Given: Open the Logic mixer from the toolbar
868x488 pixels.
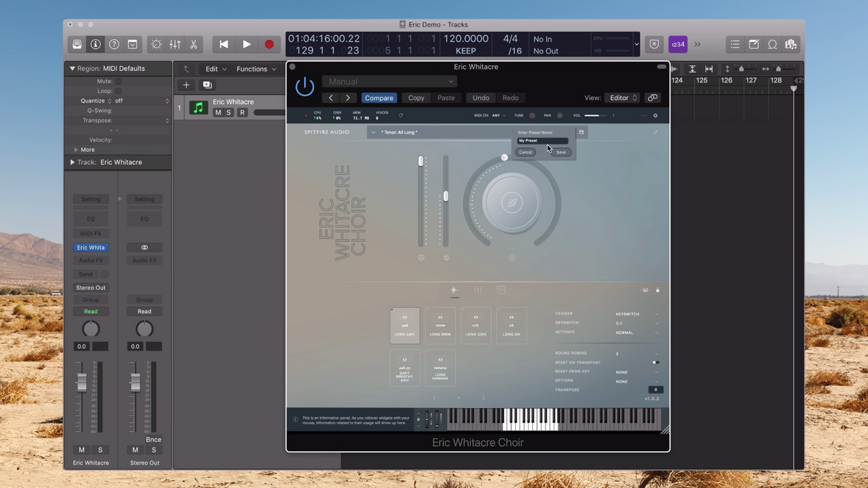Looking at the screenshot, I should (x=175, y=44).
